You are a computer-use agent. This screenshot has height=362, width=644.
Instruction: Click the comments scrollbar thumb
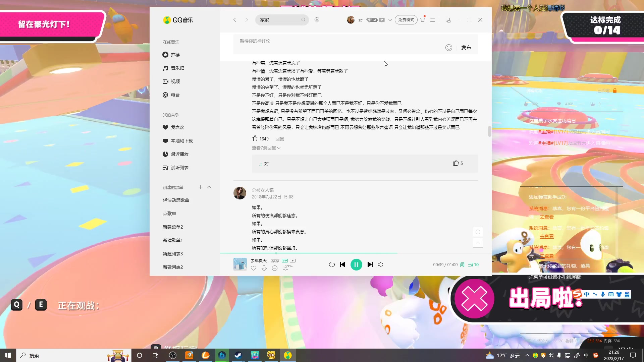point(489,131)
